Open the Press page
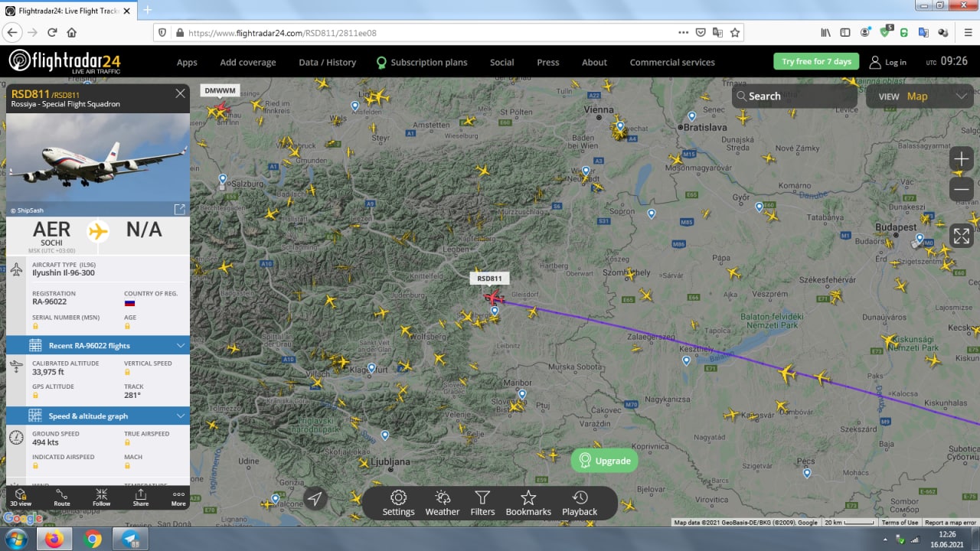This screenshot has width=980, height=551. click(x=548, y=63)
